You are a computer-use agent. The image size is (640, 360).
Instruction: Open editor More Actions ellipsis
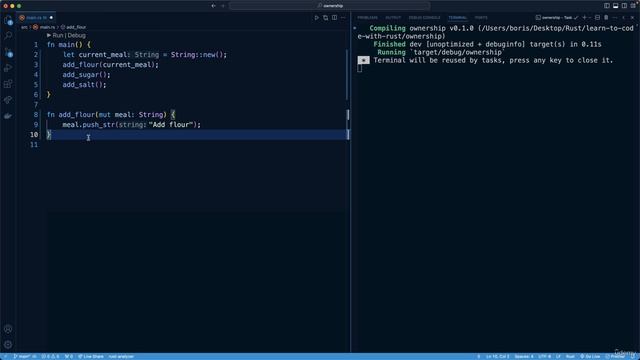tap(343, 18)
